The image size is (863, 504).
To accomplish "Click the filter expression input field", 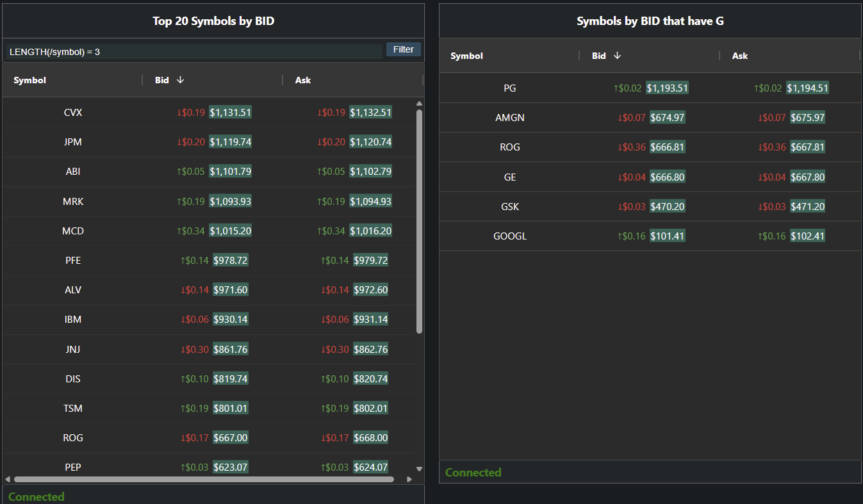I will click(194, 52).
